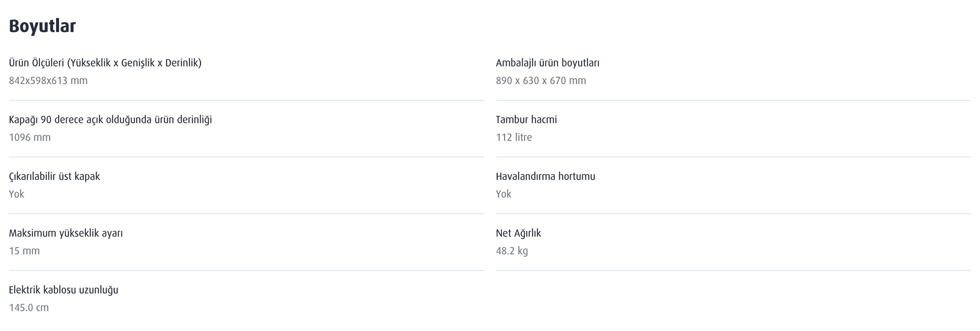Click the 112 litre value
980x331 pixels.
point(514,137)
